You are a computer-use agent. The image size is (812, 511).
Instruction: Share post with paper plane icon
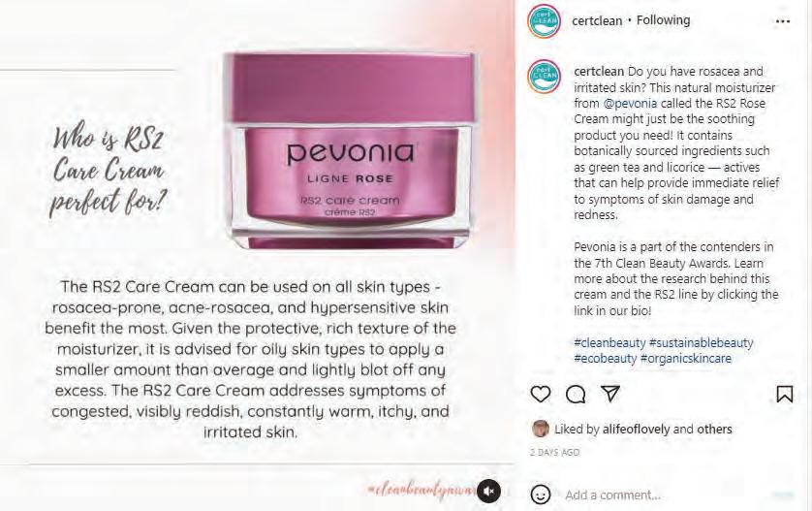point(610,394)
